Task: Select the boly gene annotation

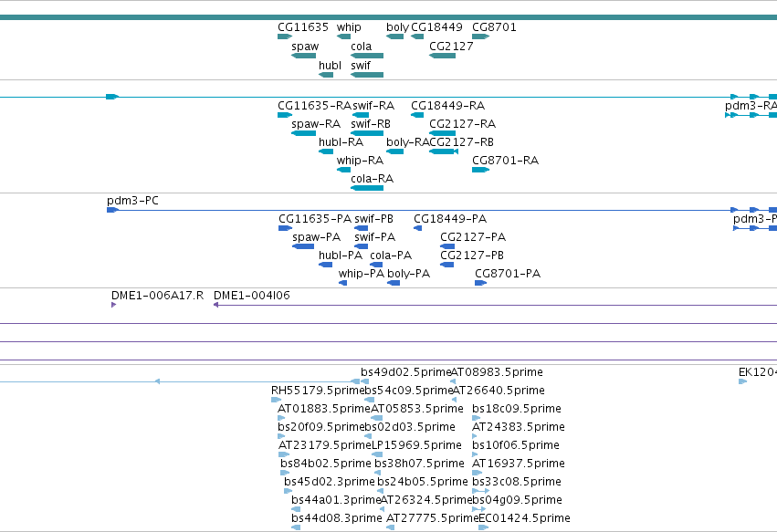Action: coord(395,37)
